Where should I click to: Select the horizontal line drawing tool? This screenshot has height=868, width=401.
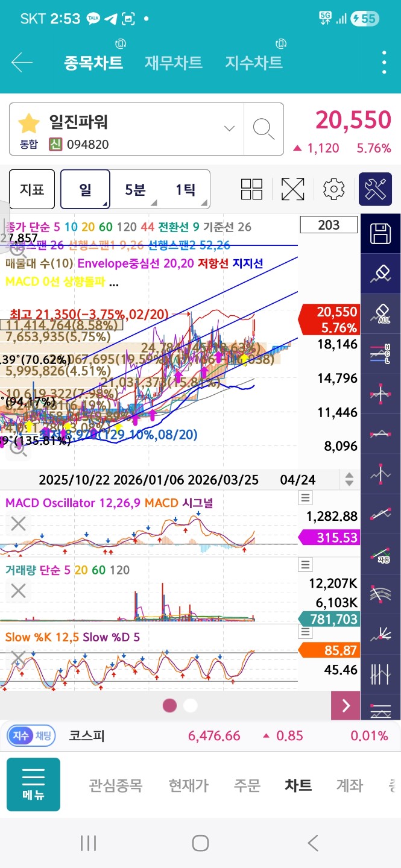pos(380,433)
